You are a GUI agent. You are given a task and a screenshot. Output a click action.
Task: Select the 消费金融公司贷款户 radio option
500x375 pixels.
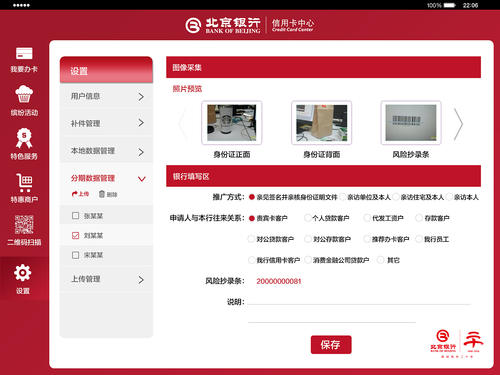tap(308, 260)
